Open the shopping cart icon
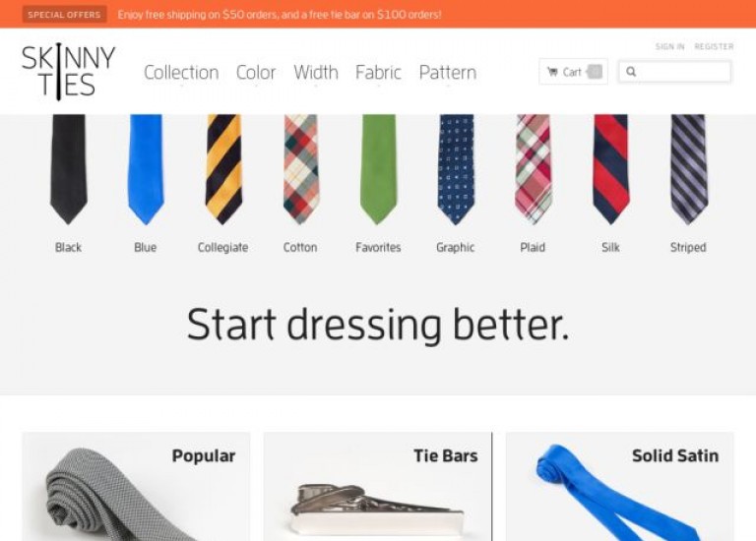The width and height of the screenshot is (756, 541). 552,72
